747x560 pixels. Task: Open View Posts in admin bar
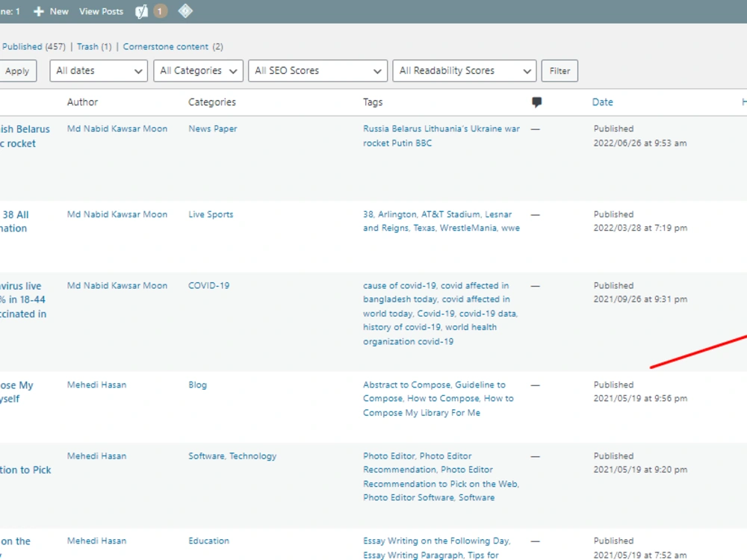tap(101, 11)
